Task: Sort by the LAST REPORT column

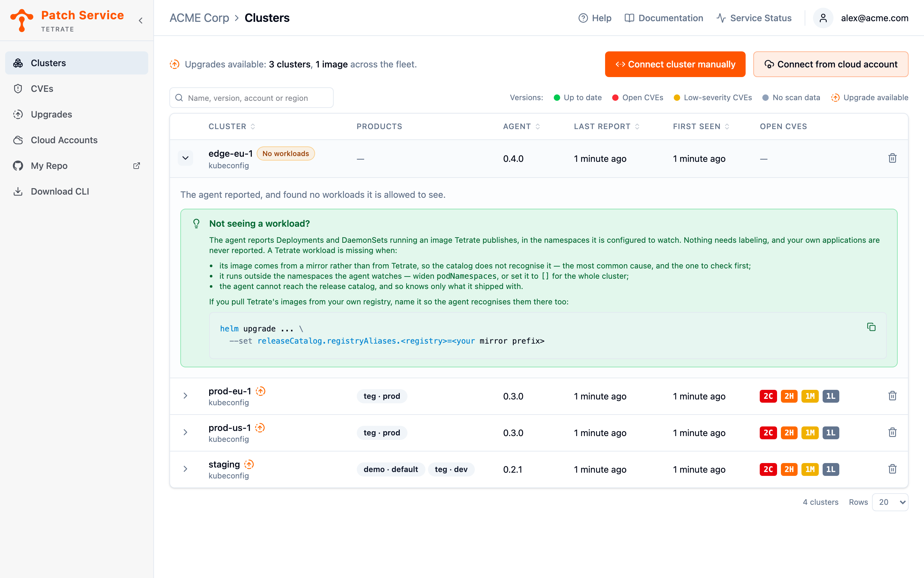Action: click(606, 127)
